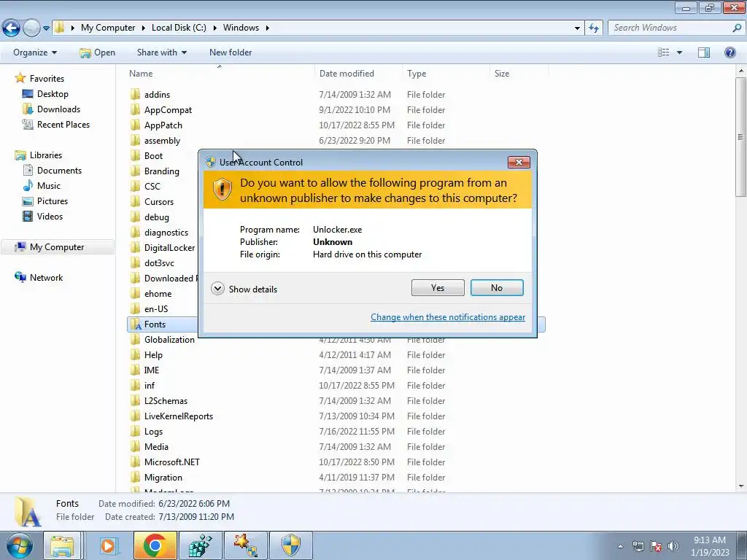Screen dimensions: 747x560
Task: Toggle the preview pane icon
Action: 704,52
